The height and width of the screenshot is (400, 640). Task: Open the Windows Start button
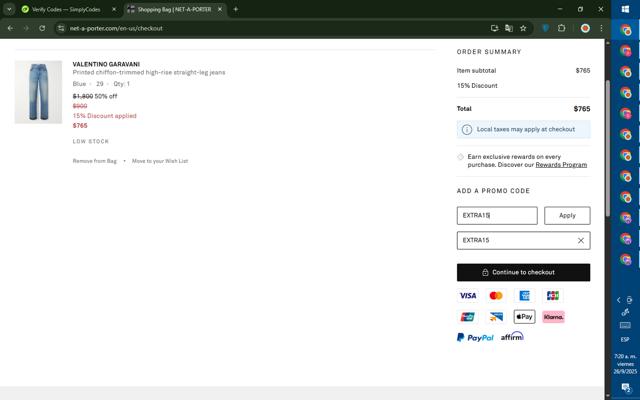pyautogui.click(x=625, y=9)
